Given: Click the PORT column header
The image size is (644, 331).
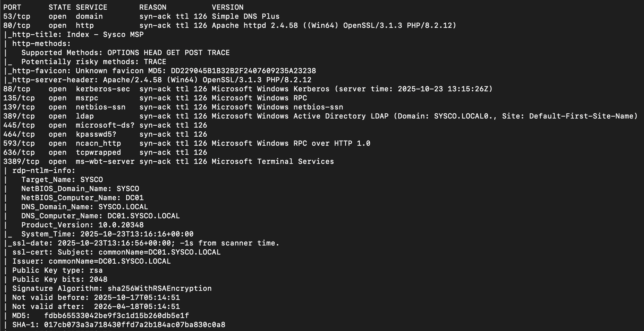Looking at the screenshot, I should (x=12, y=7).
